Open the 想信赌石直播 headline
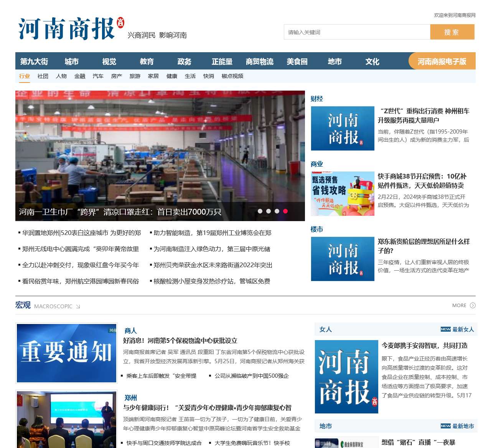This screenshot has height=448, width=491. tap(419, 442)
